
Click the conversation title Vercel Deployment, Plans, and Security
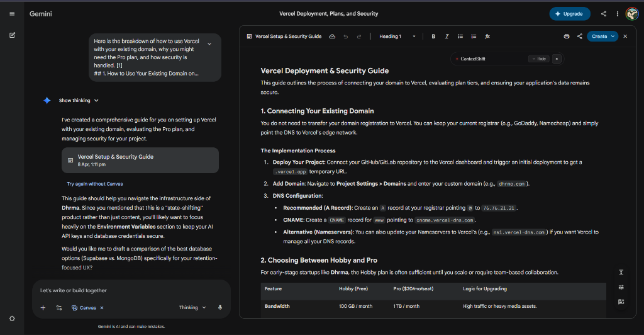click(x=328, y=14)
